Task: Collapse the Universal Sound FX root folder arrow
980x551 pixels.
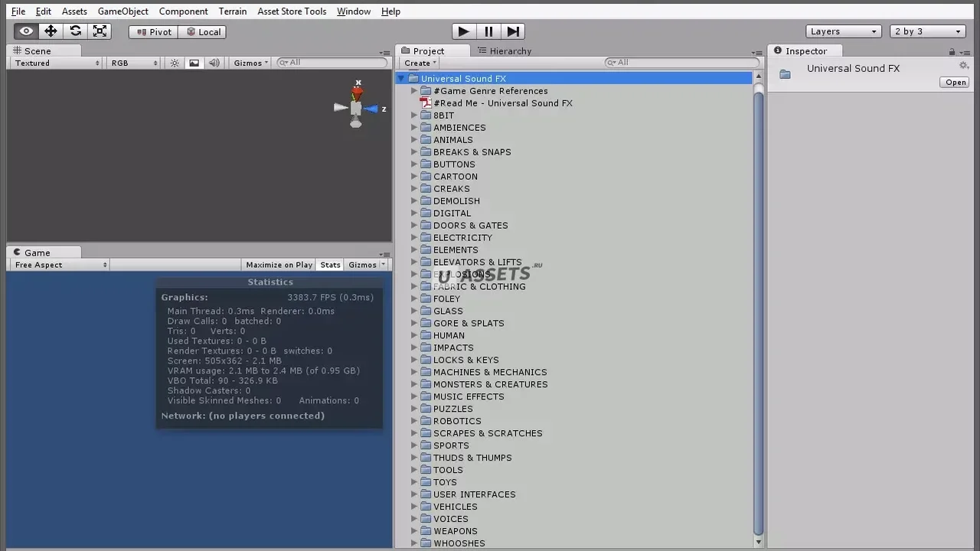Action: (401, 79)
